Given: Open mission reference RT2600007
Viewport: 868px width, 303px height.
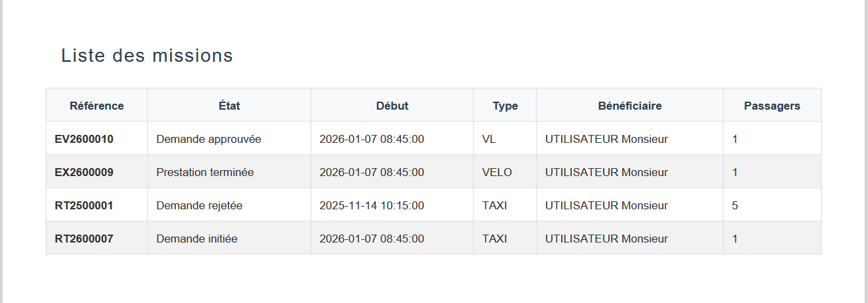Looking at the screenshot, I should click(84, 239).
